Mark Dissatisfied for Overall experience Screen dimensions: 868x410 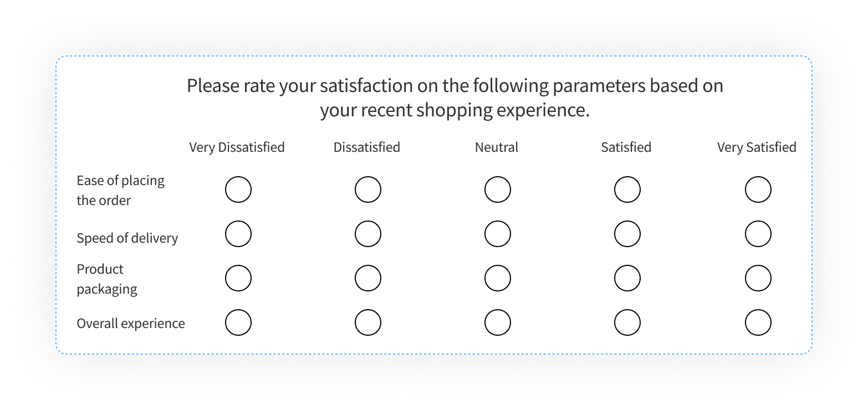click(367, 322)
